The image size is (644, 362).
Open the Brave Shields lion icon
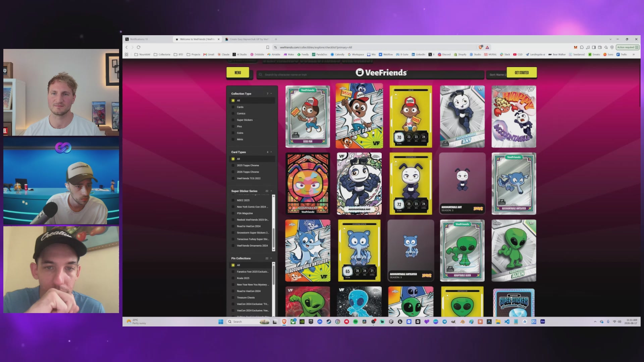point(481,47)
